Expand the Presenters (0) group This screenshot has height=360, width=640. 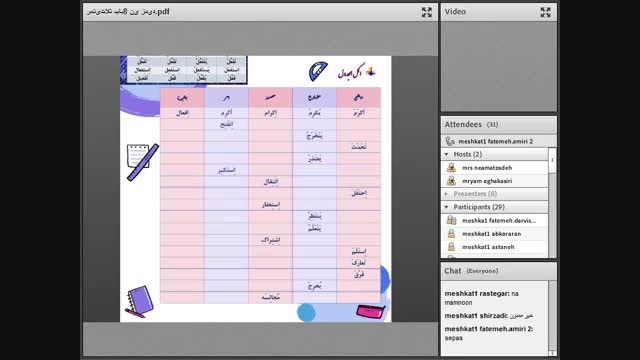pyautogui.click(x=447, y=194)
